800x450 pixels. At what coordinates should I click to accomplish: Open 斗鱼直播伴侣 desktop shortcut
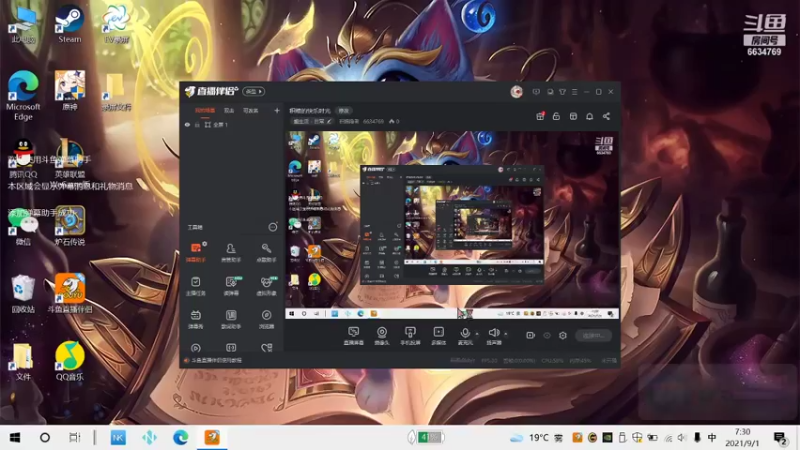[x=70, y=293]
